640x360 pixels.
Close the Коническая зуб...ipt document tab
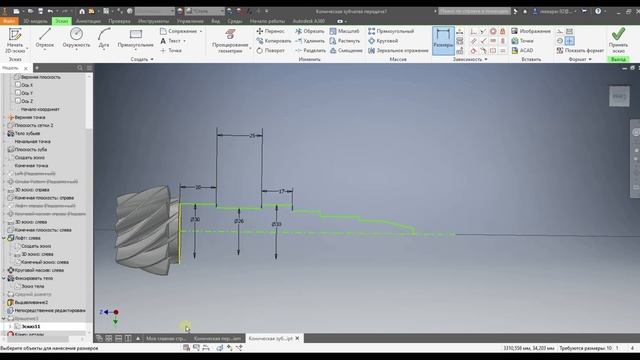coord(297,338)
